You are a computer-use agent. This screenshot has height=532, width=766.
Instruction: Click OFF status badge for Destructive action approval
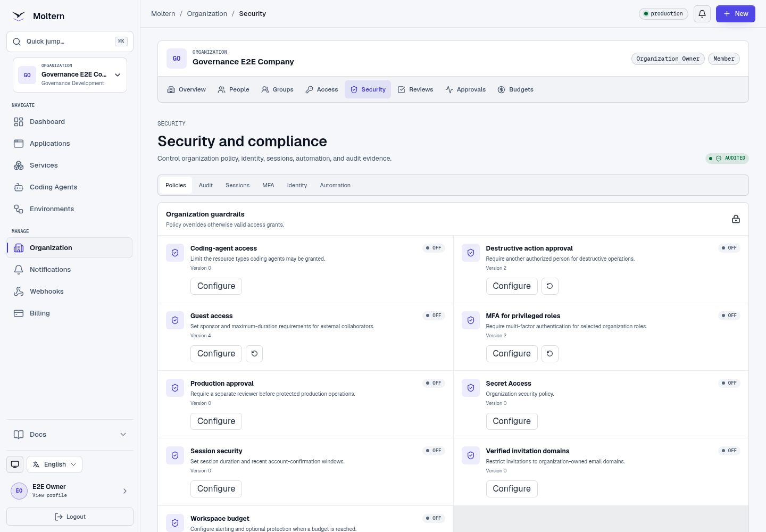pos(729,248)
